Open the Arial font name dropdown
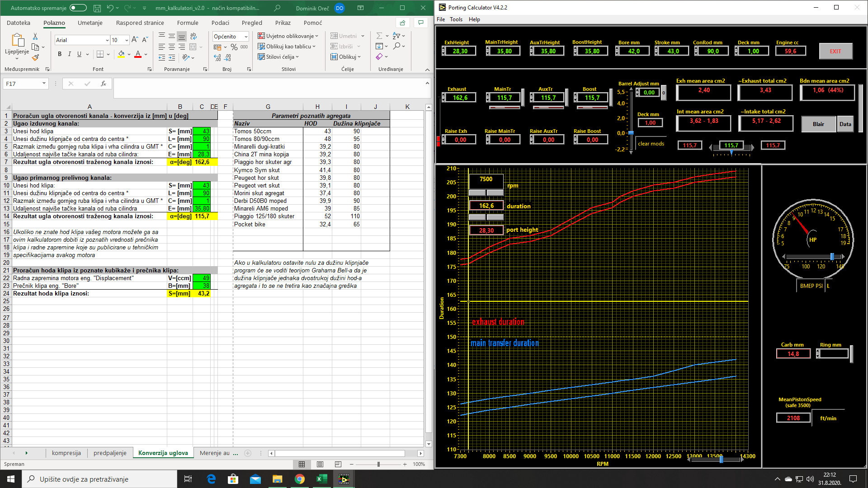 pos(107,40)
